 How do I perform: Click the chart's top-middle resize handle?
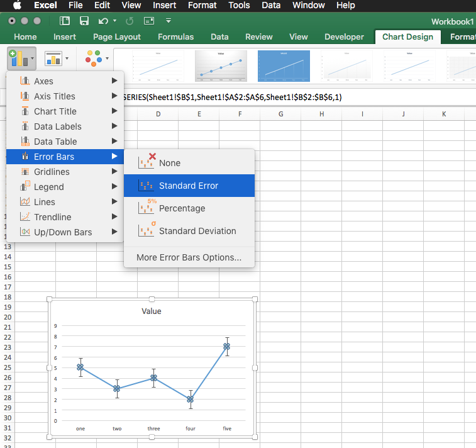152,300
